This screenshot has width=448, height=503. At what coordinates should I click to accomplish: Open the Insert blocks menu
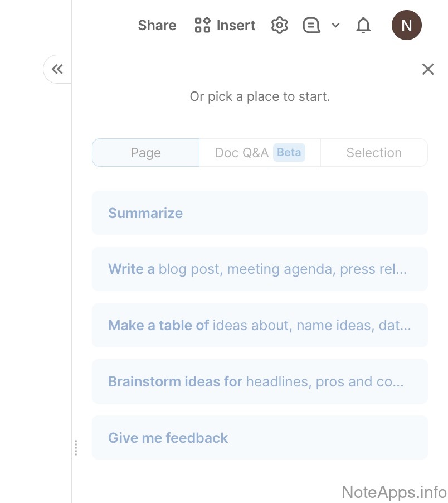[x=225, y=25]
